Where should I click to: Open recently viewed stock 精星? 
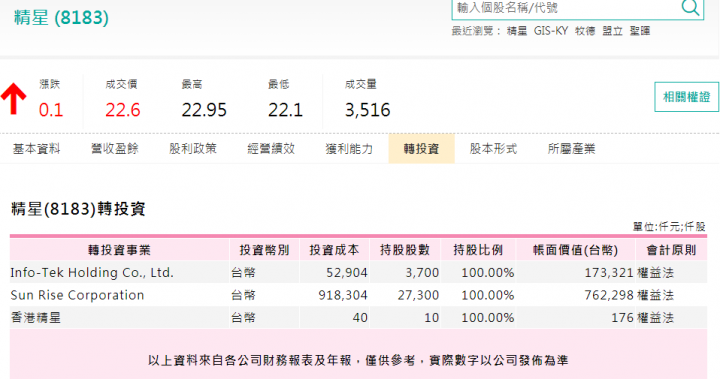click(517, 31)
